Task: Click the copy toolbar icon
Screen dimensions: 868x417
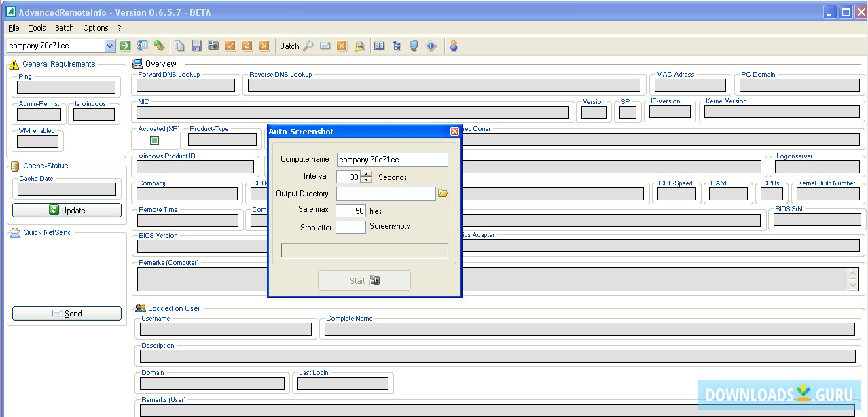Action: (179, 46)
